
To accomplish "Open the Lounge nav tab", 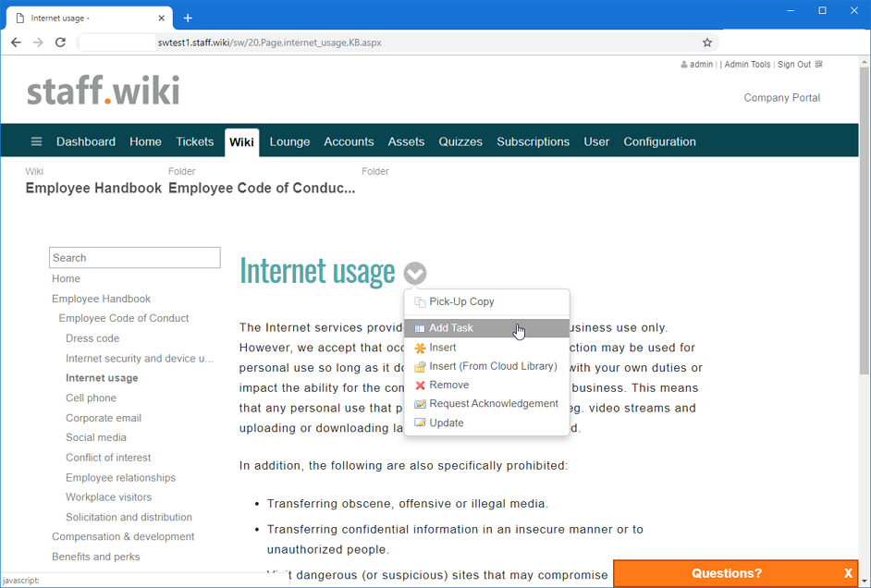I will [289, 141].
